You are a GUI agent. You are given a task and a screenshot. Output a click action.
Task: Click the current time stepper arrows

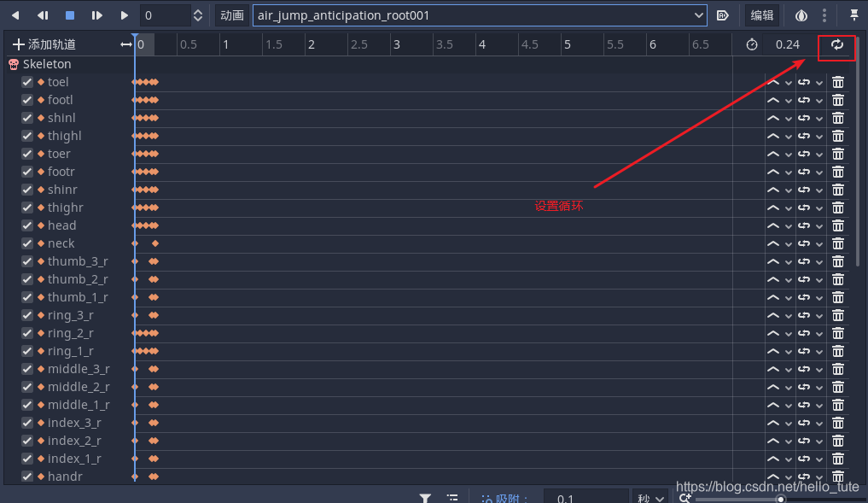[198, 15]
